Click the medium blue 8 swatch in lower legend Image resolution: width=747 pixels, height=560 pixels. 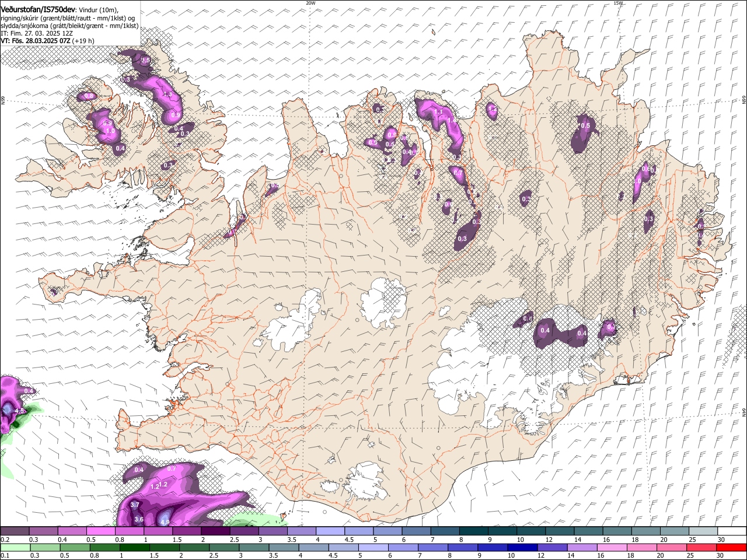[463, 548]
